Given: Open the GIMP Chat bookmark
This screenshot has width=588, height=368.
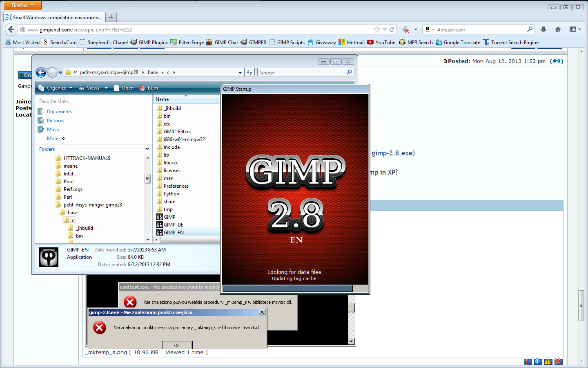Looking at the screenshot, I should coord(222,42).
